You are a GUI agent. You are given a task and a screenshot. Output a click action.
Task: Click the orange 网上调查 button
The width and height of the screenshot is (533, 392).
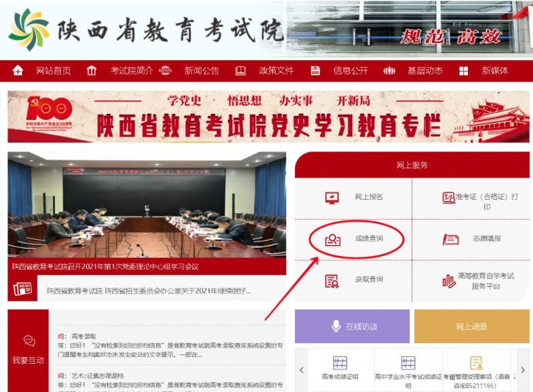click(x=471, y=326)
